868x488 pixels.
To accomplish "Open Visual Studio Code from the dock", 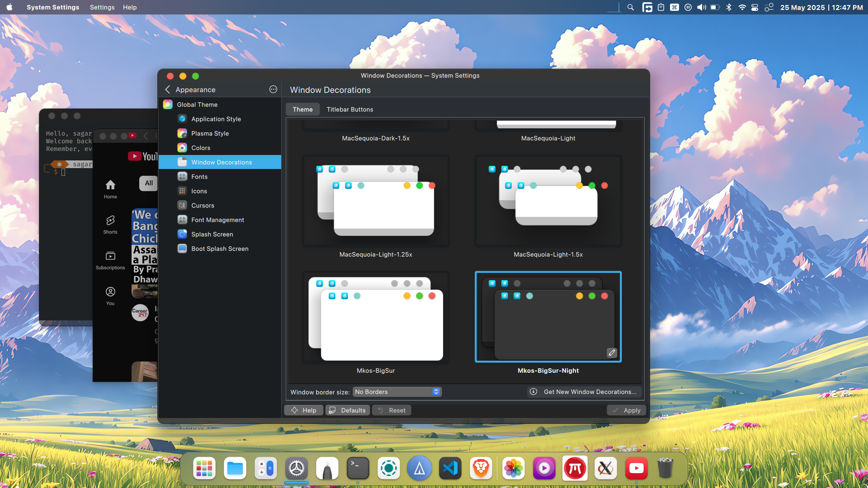I will click(450, 469).
